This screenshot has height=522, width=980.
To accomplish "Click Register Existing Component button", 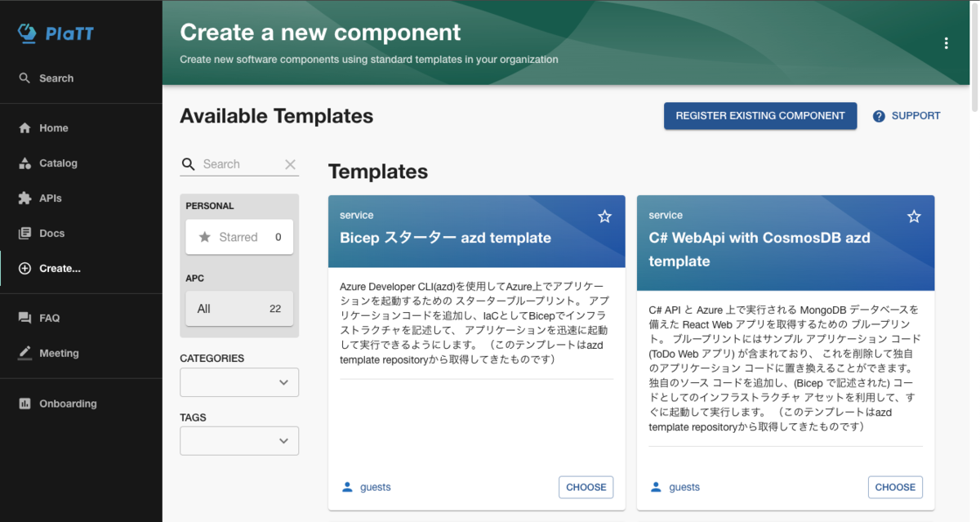I will coord(760,116).
